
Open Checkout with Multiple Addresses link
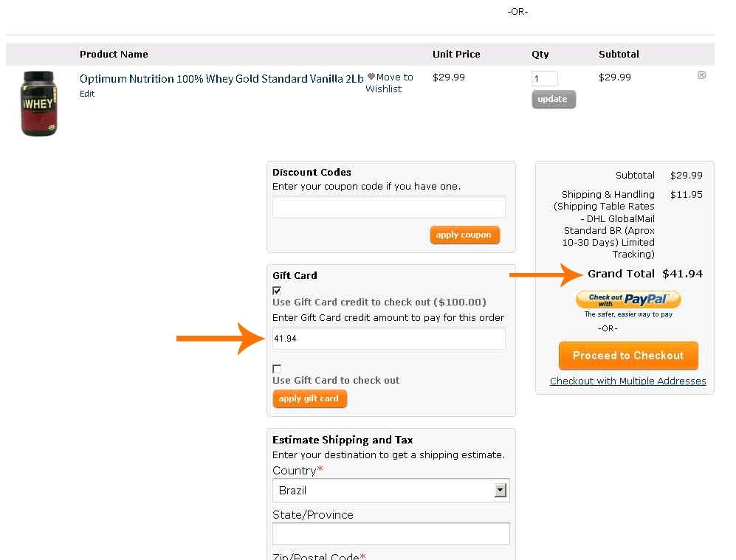[627, 381]
